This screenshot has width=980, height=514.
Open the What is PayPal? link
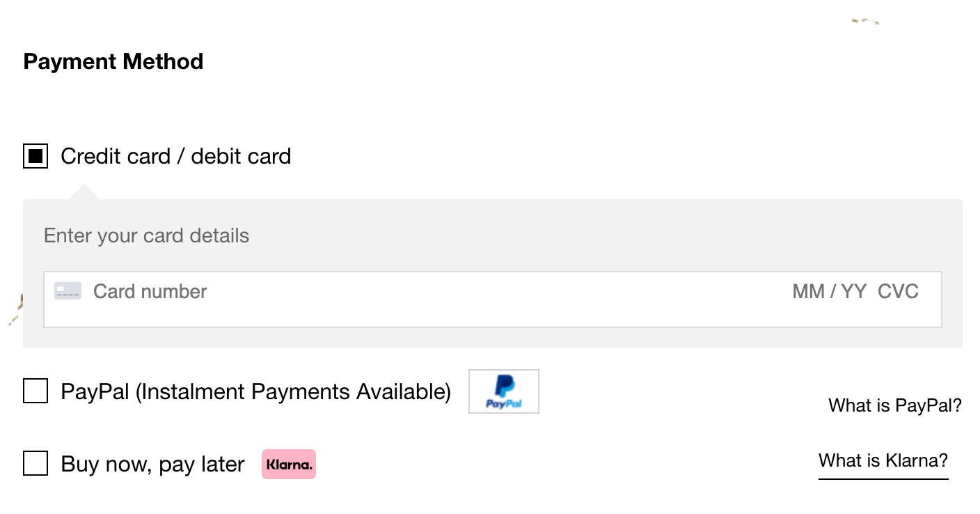click(x=895, y=405)
